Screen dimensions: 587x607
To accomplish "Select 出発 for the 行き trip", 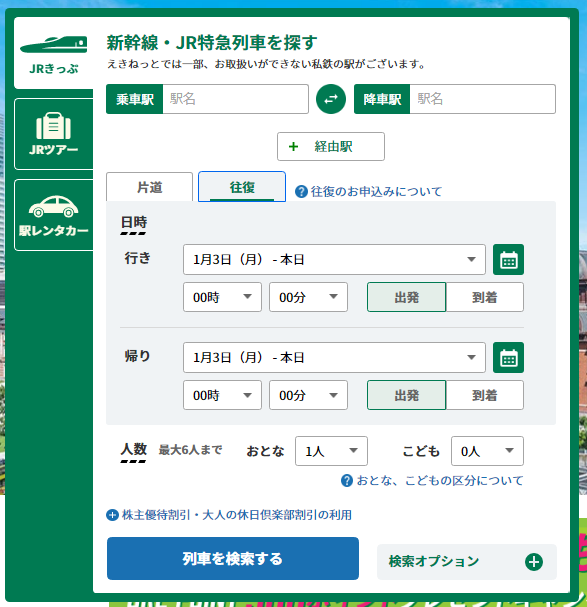I will 407,297.
